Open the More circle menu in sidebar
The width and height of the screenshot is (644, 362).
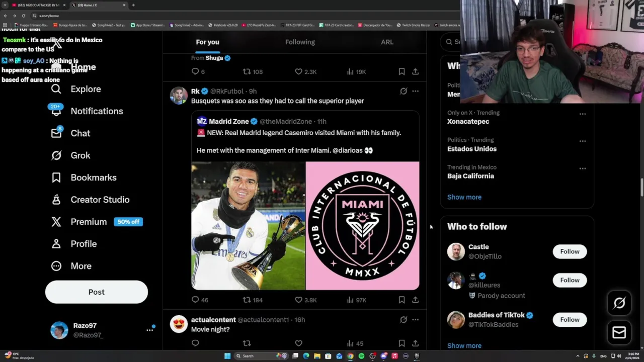[x=56, y=266]
